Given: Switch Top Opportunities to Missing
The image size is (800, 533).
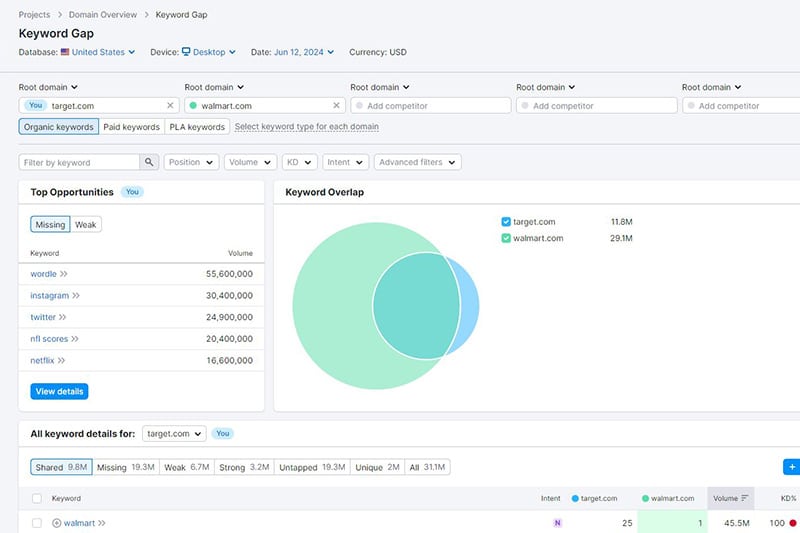Looking at the screenshot, I should [50, 224].
